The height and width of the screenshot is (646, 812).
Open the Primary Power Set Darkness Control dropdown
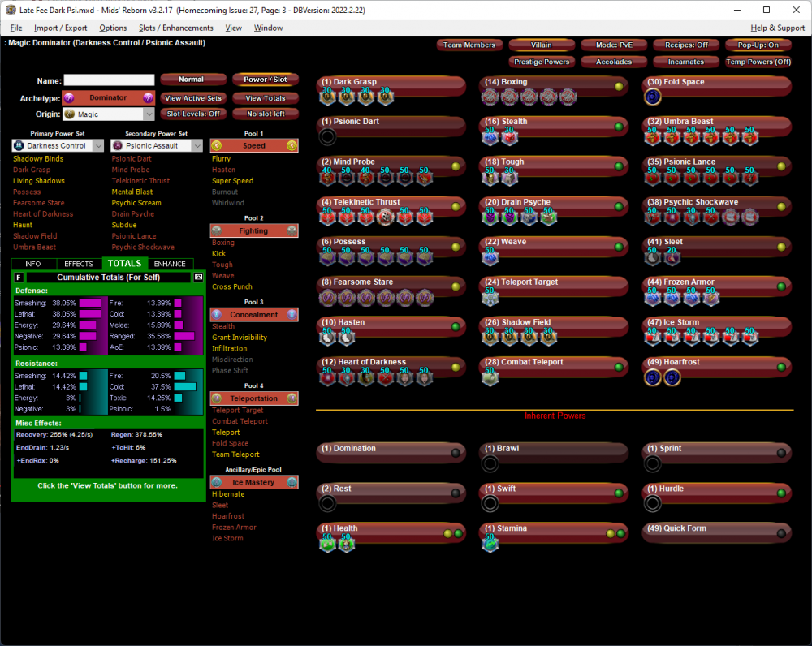pos(98,146)
